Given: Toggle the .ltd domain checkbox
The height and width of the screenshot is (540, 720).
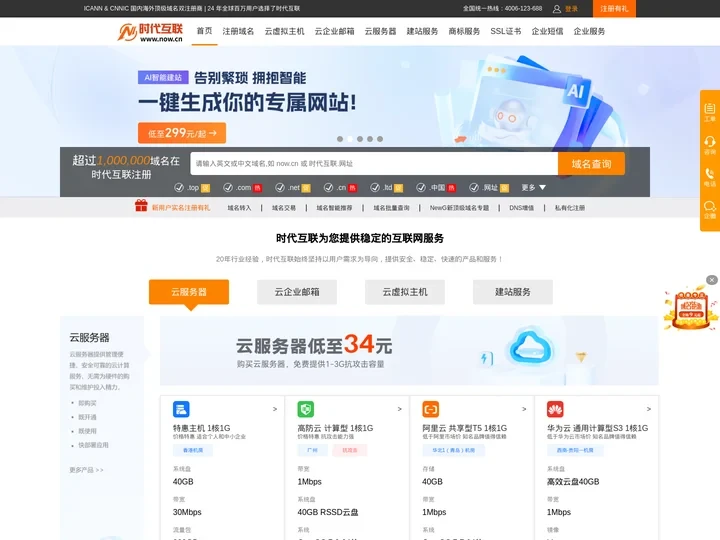Looking at the screenshot, I should coord(375,187).
